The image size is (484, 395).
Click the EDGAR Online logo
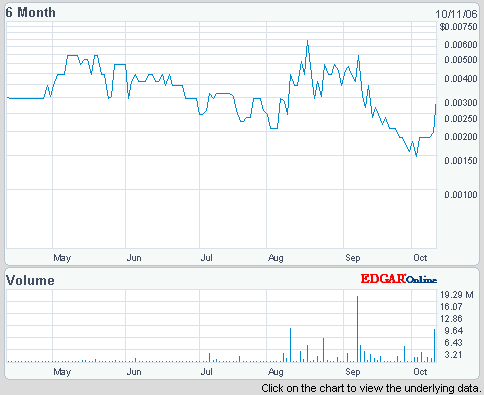398,279
